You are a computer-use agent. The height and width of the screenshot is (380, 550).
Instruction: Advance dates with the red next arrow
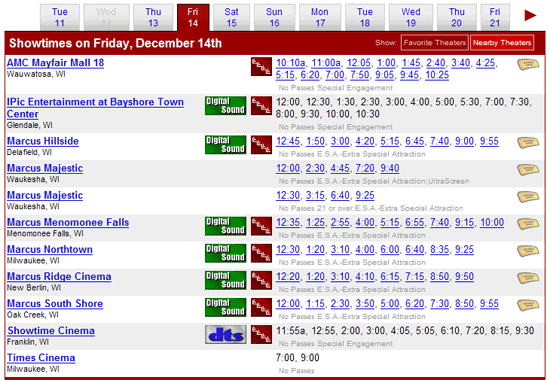530,15
